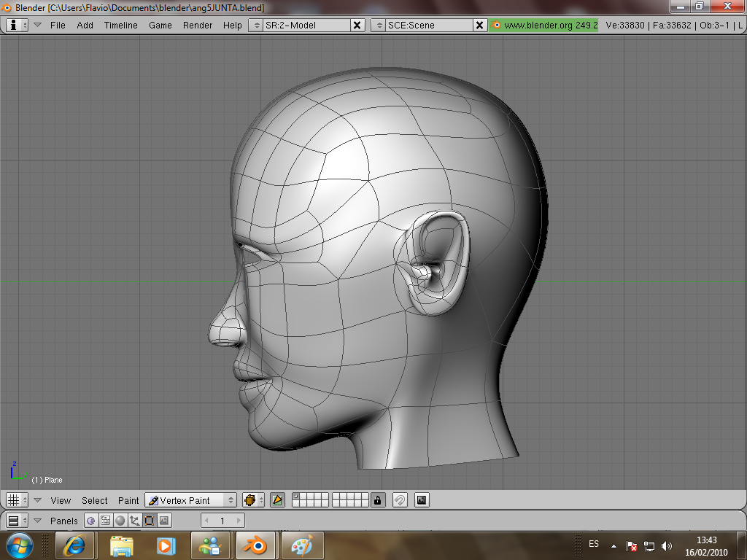Open the volume speaker icon

point(667,546)
